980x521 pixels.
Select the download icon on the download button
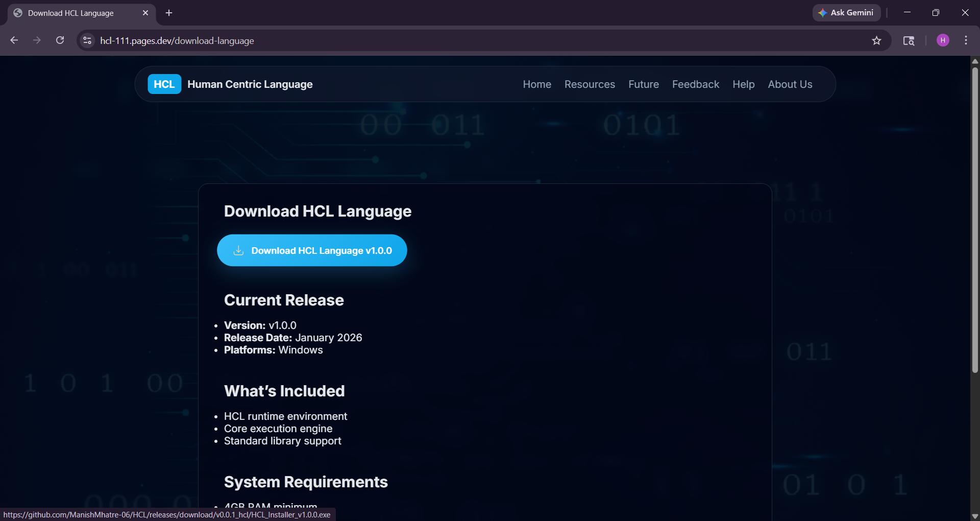coord(239,250)
